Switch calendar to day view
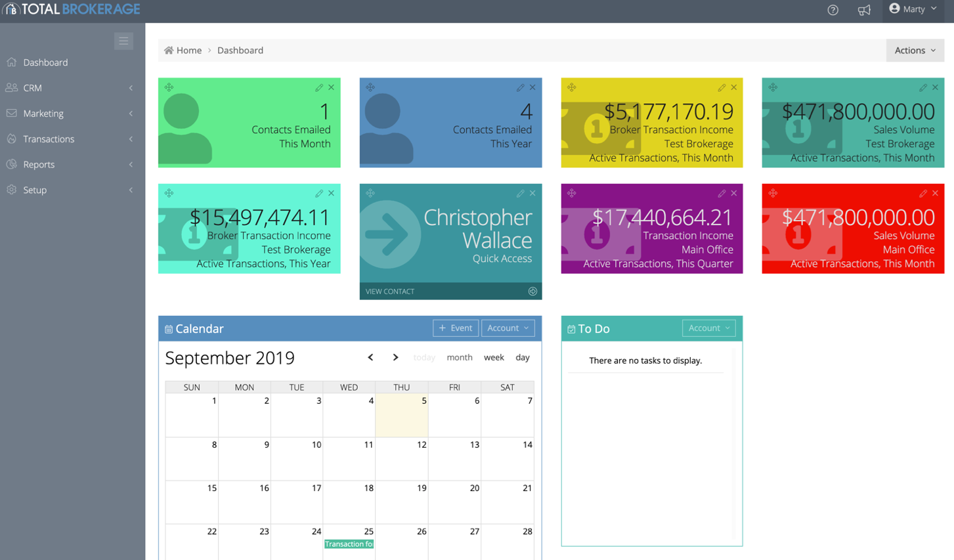This screenshot has width=954, height=560. click(523, 358)
